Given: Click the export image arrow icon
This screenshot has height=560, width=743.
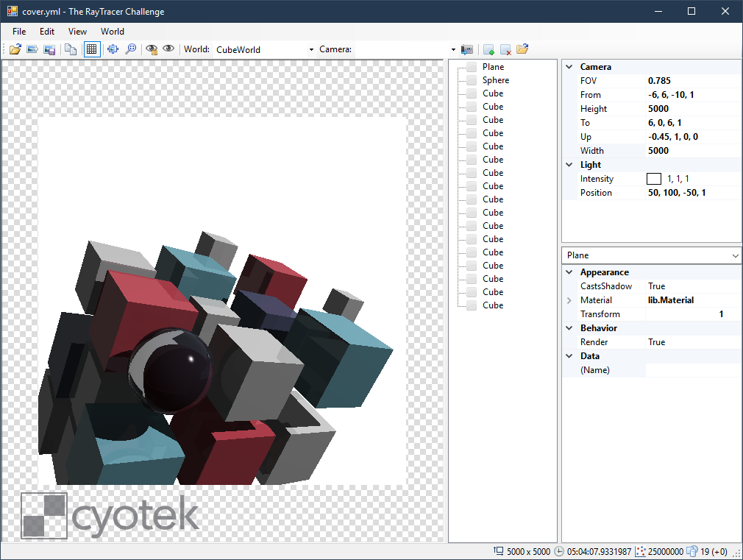Looking at the screenshot, I should pyautogui.click(x=32, y=49).
